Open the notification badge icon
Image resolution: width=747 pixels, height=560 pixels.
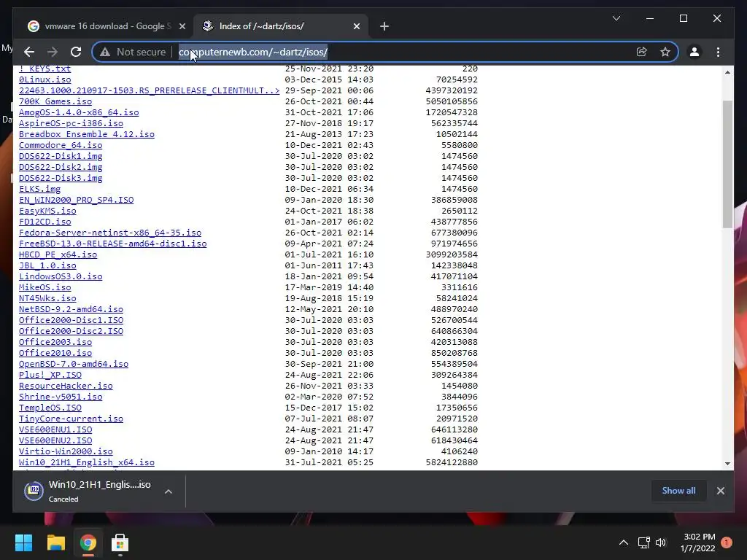coord(726,542)
